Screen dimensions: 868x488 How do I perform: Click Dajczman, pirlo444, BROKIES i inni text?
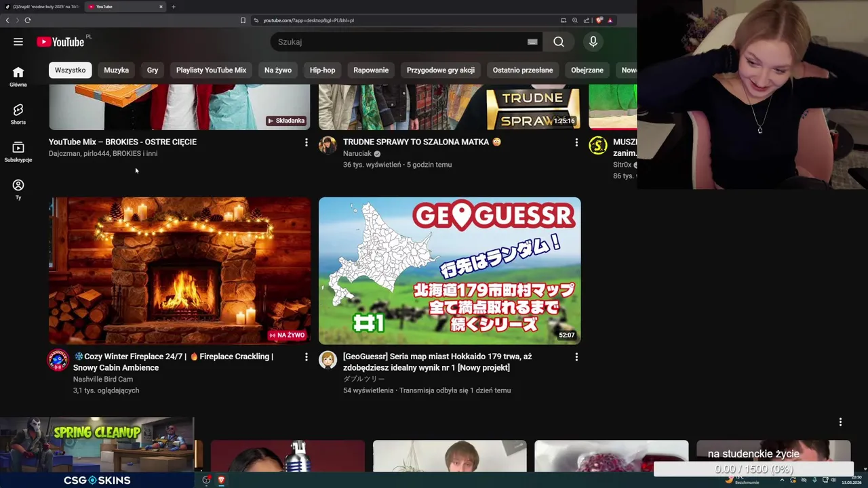103,154
